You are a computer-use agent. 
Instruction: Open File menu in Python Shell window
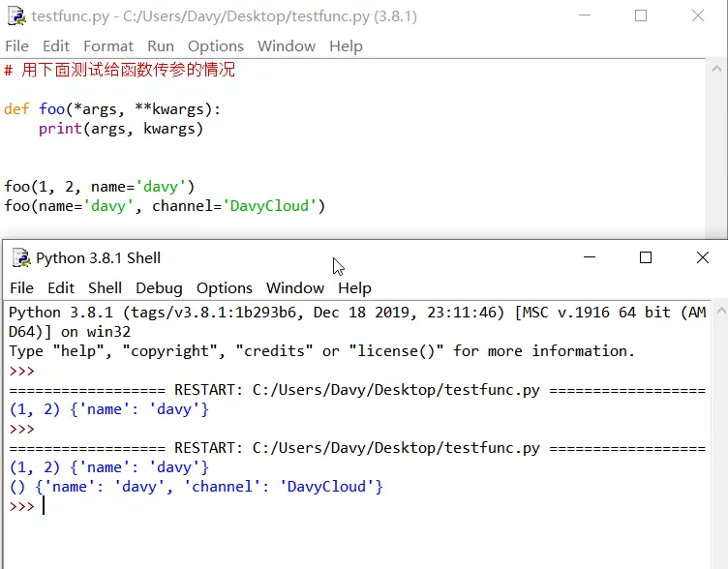click(22, 288)
